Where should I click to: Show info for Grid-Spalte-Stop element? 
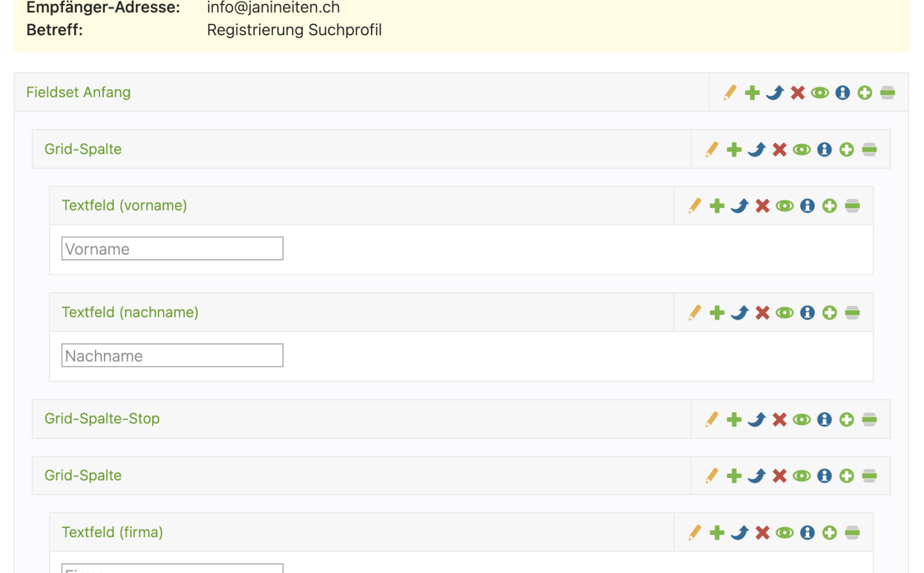pyautogui.click(x=825, y=420)
